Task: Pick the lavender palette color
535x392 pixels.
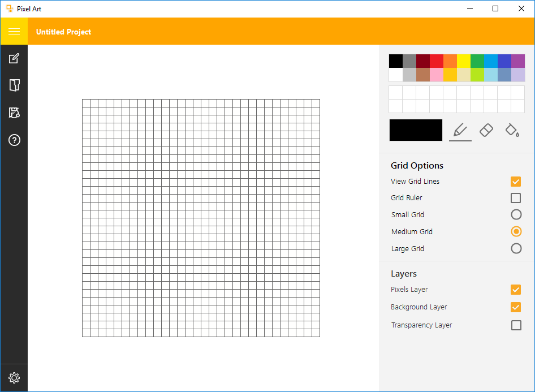Action: click(518, 75)
